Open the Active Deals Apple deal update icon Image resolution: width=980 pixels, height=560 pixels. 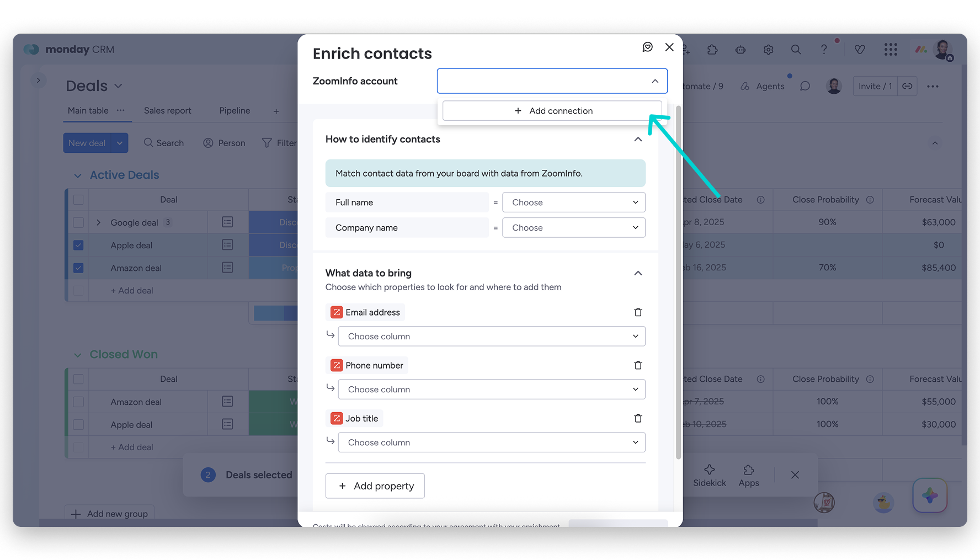[227, 245]
